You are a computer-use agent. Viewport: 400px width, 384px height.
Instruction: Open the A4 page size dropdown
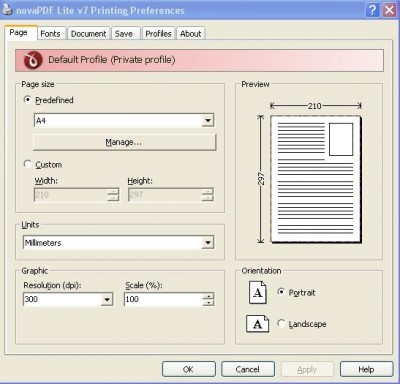(x=208, y=120)
